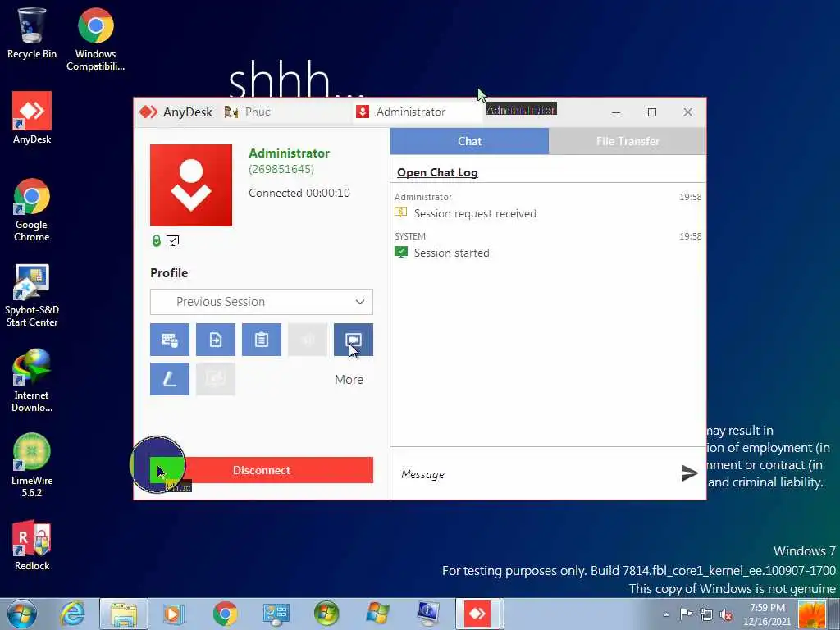Click the network tray icon
Viewport: 840px width, 630px height.
tap(706, 614)
